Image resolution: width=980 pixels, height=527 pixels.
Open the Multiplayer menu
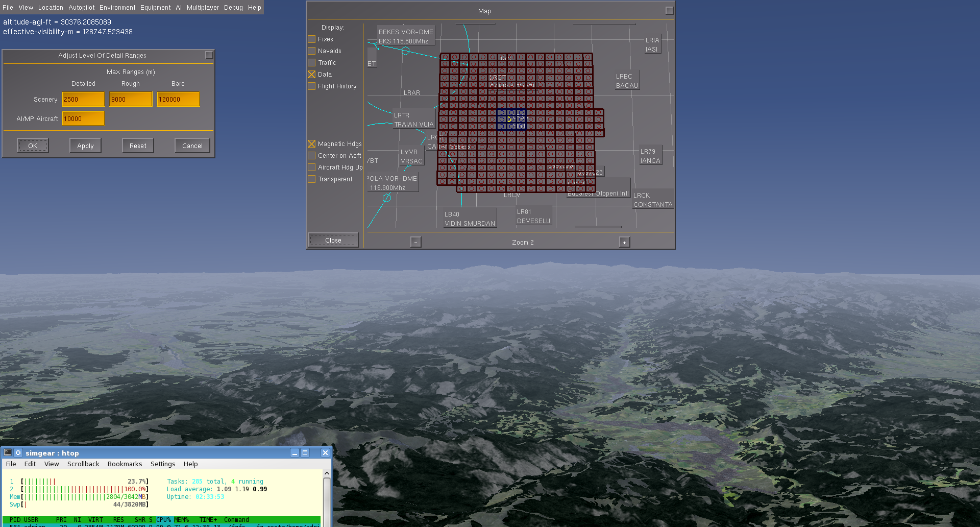click(x=203, y=8)
